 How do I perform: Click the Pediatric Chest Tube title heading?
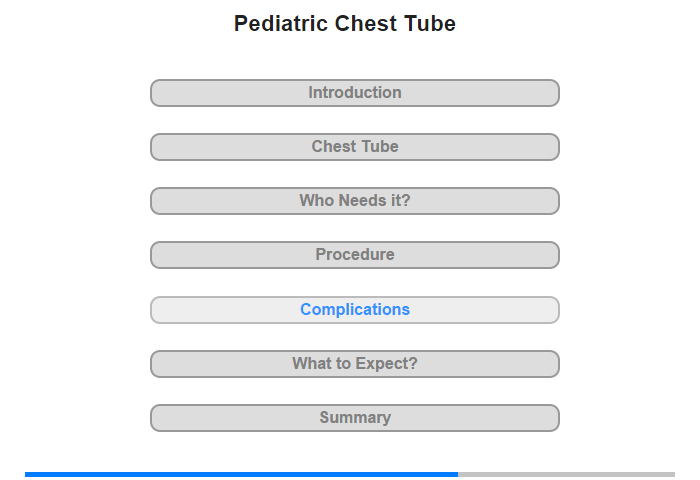point(345,23)
